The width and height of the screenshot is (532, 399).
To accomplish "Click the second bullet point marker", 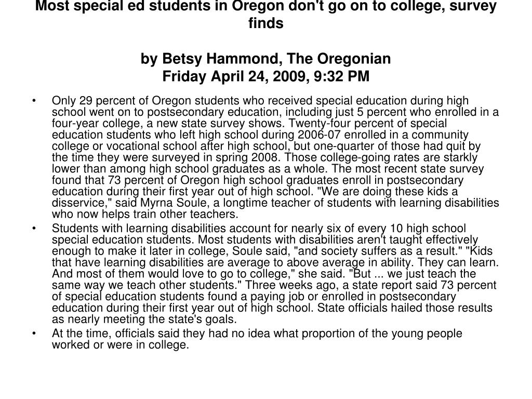I will (34, 229).
